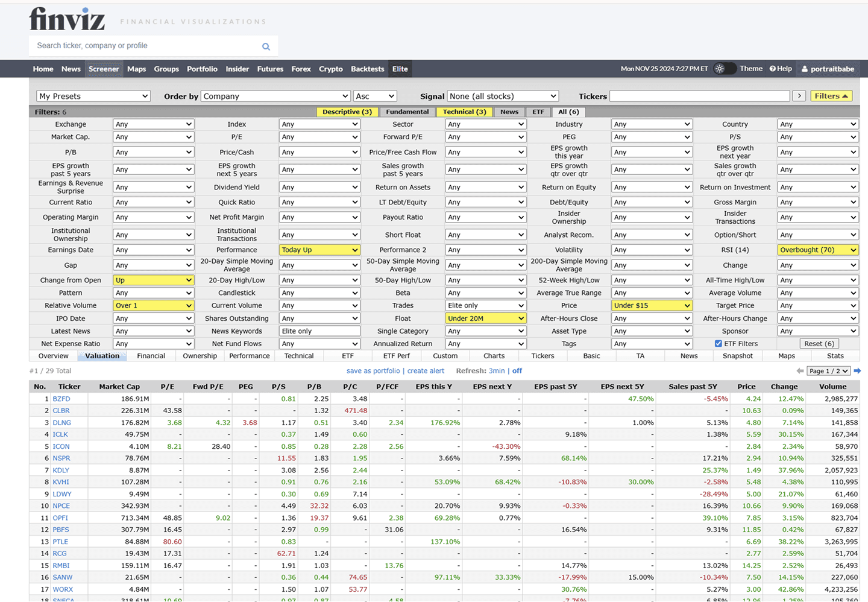
Task: Select the All (6) filter tab
Action: (x=568, y=112)
